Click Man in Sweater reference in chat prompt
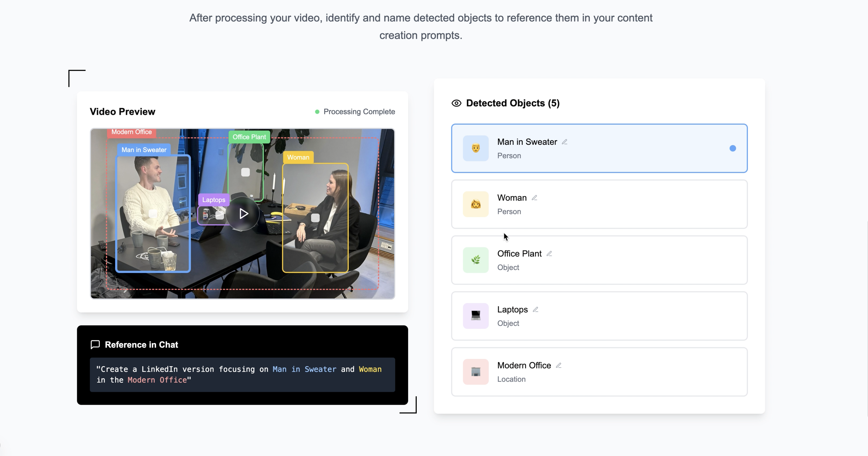 (304, 369)
